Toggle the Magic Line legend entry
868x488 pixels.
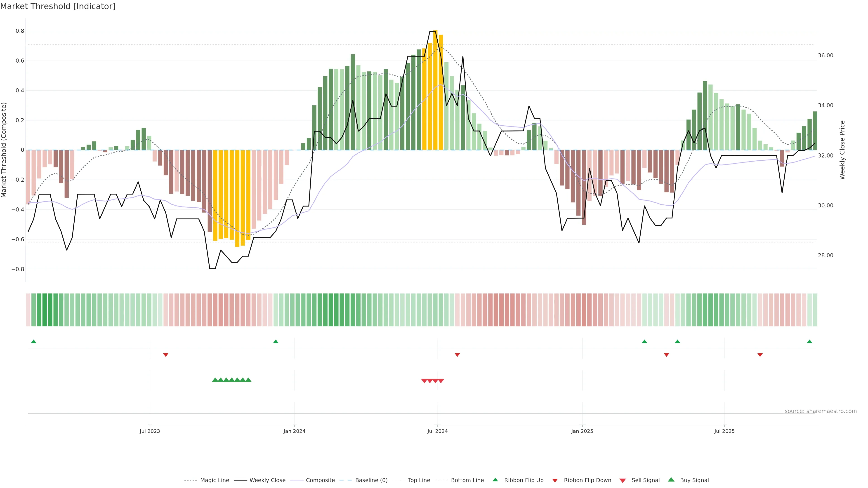click(x=214, y=480)
